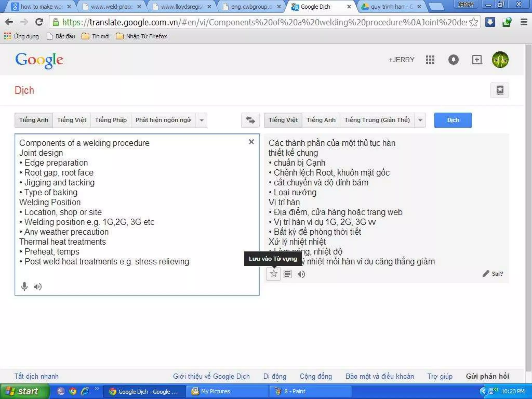532x399 pixels.
Task: Click the blue Dịch translate button
Action: pyautogui.click(x=453, y=120)
